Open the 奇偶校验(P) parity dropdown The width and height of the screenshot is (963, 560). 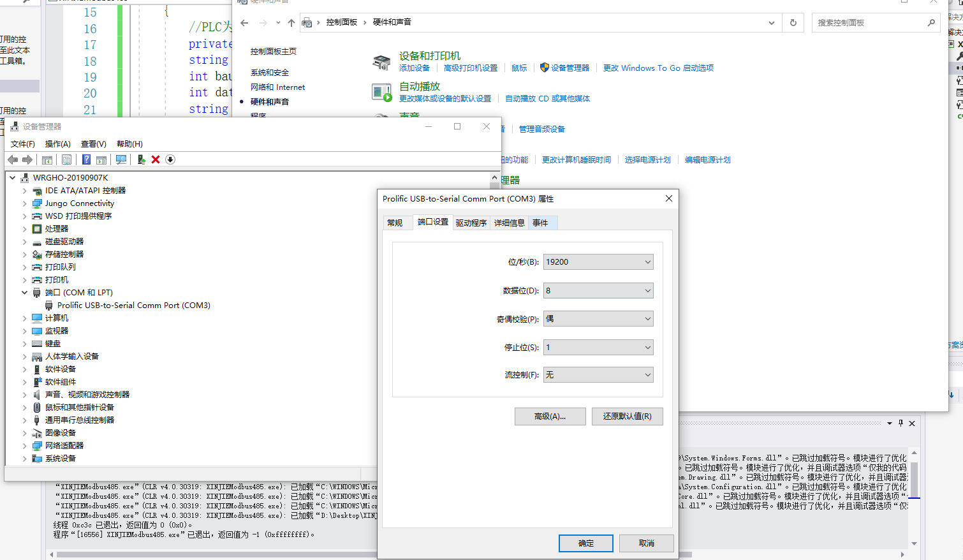click(x=598, y=319)
